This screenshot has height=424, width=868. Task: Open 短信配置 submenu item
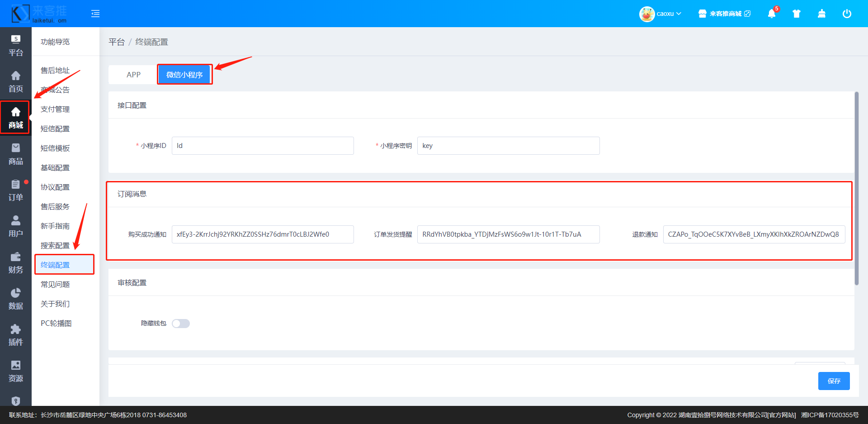pos(55,129)
